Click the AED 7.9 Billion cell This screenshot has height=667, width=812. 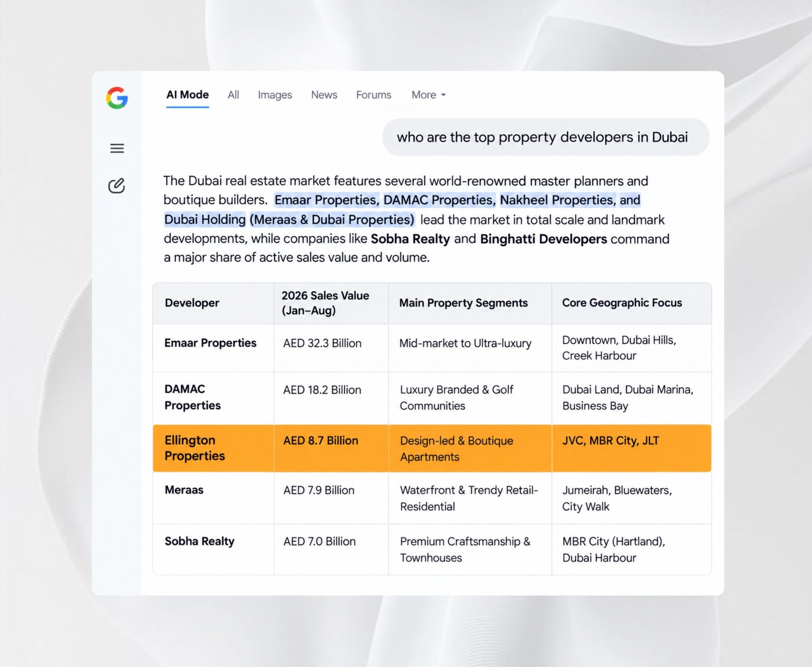click(x=331, y=498)
